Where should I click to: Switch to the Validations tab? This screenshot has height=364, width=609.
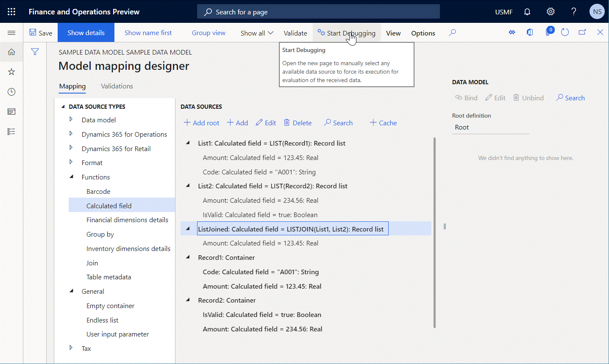[x=117, y=86]
